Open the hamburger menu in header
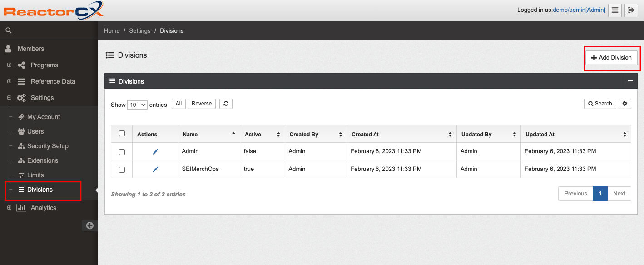The image size is (644, 265). point(615,10)
